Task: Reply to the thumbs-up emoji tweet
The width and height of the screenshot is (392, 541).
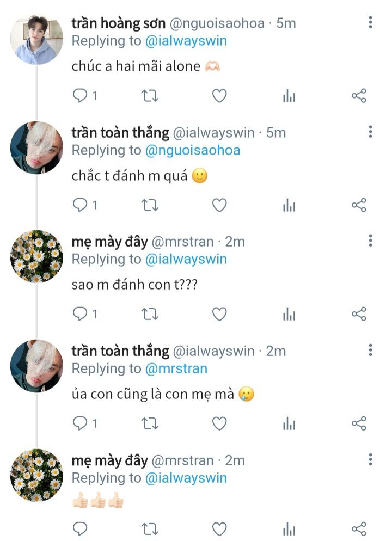Action: [x=81, y=528]
